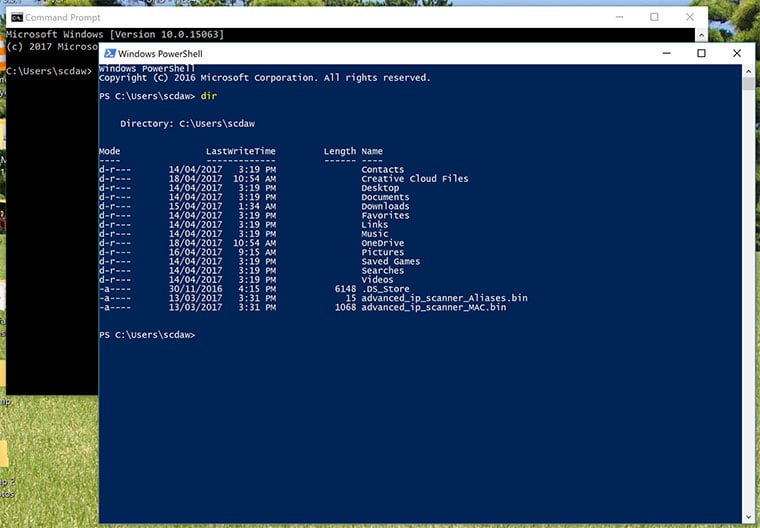Close the Windows PowerShell window

737,53
